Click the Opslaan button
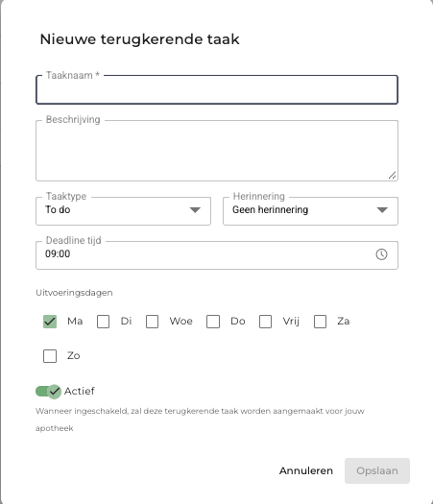The height and width of the screenshot is (504, 433). (x=377, y=471)
